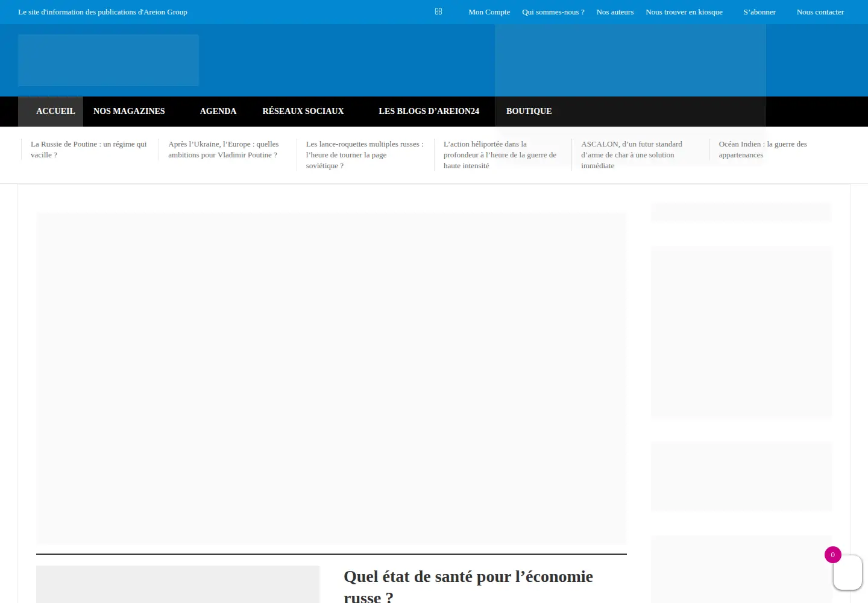Image resolution: width=868 pixels, height=603 pixels.
Task: Open Nos auteurs page
Action: point(615,12)
